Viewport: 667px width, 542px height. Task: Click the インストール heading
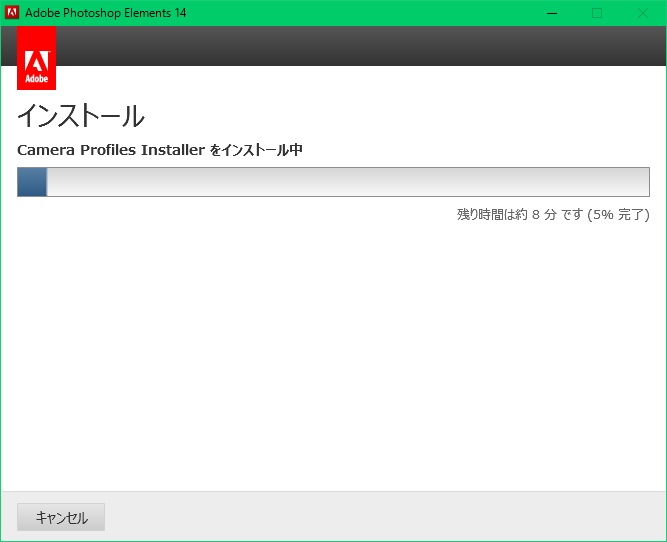(81, 116)
